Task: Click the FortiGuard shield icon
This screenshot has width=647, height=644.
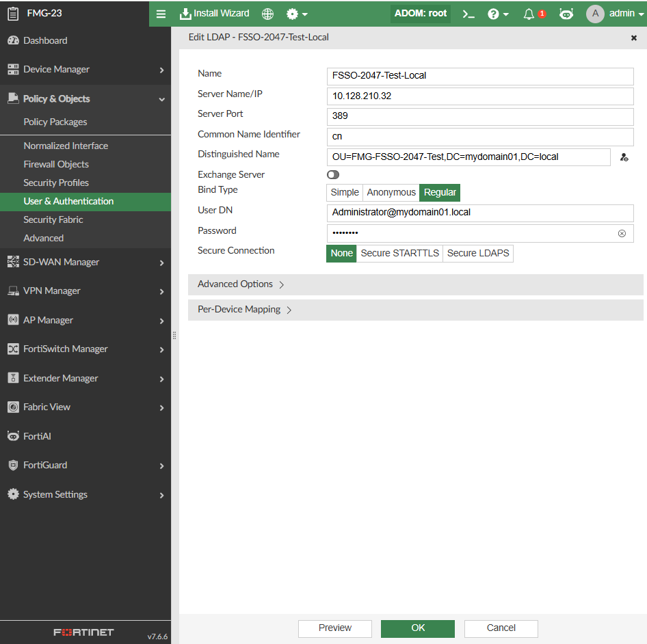Action: pos(13,465)
